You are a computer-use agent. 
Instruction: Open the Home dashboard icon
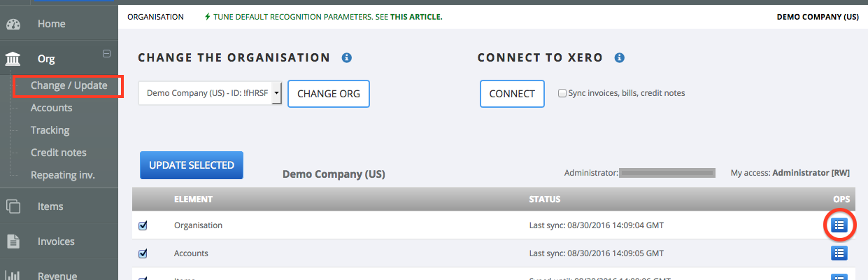click(13, 24)
